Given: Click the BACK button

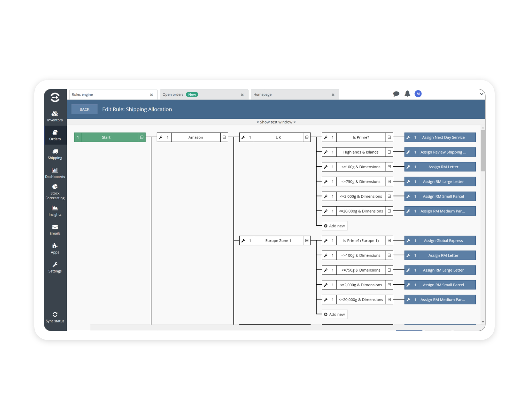Looking at the screenshot, I should point(84,109).
